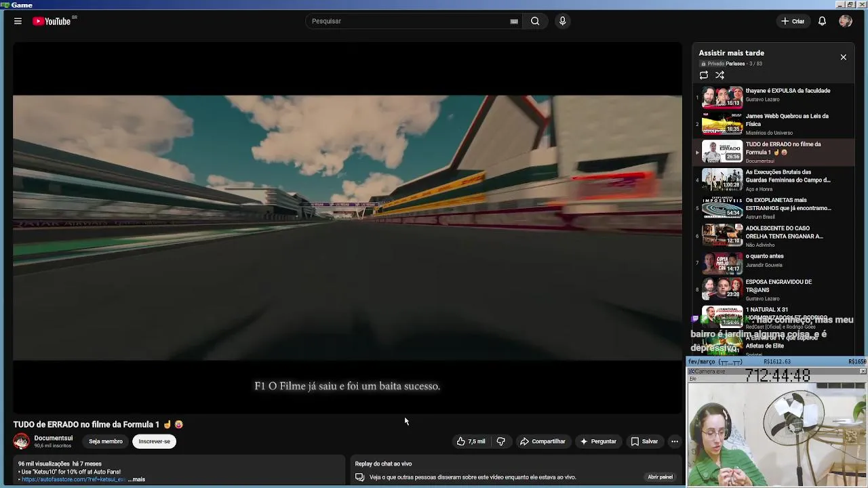Click the magnifying glass search button
The height and width of the screenshot is (488, 868).
point(535,21)
